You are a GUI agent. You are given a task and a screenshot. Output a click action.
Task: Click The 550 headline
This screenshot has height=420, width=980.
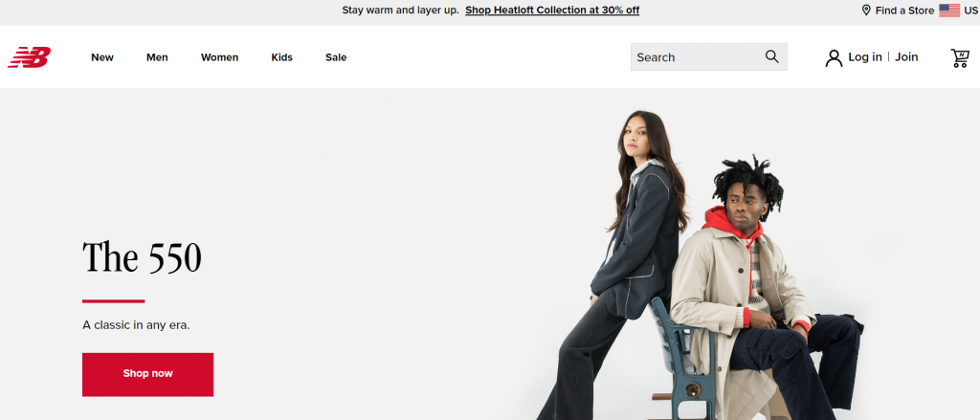[x=142, y=257]
